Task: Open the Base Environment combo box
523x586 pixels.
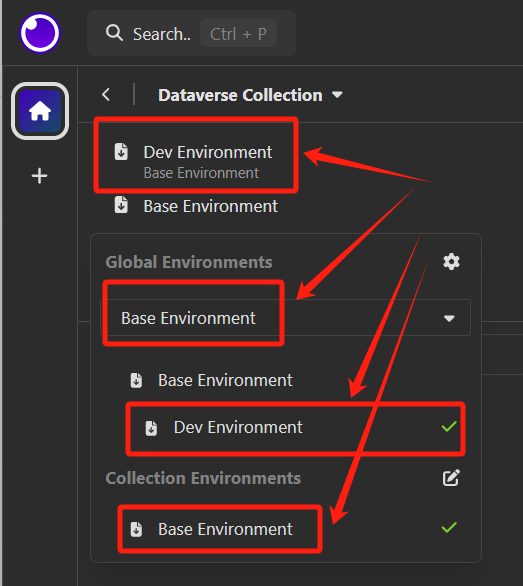Action: 285,318
